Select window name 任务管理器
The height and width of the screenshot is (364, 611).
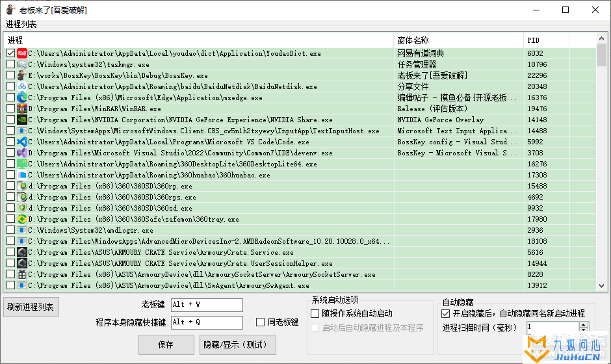pos(417,64)
